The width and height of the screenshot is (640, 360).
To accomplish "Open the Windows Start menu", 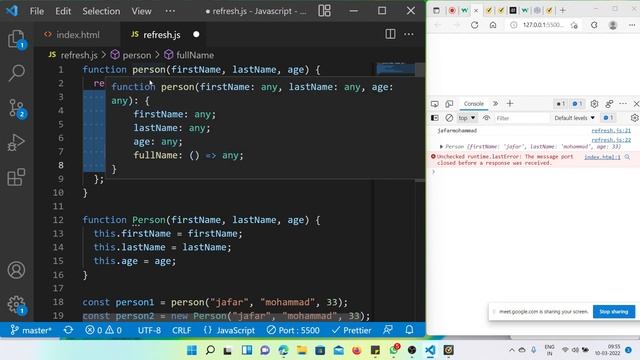I will point(191,350).
